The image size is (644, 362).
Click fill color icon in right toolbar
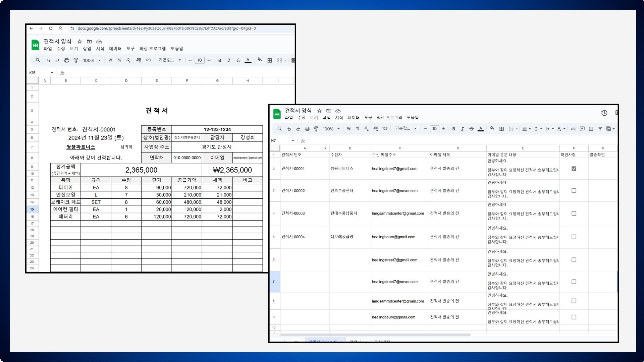click(492, 128)
